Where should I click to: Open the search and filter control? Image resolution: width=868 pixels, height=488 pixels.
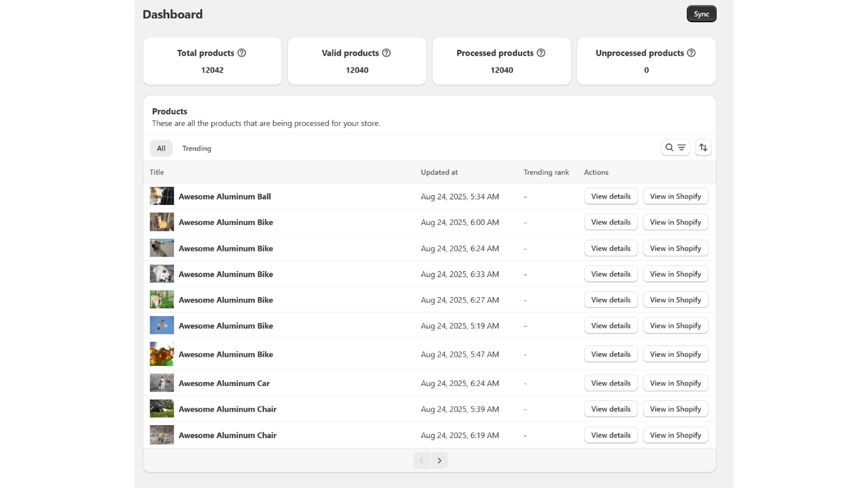pyautogui.click(x=675, y=147)
